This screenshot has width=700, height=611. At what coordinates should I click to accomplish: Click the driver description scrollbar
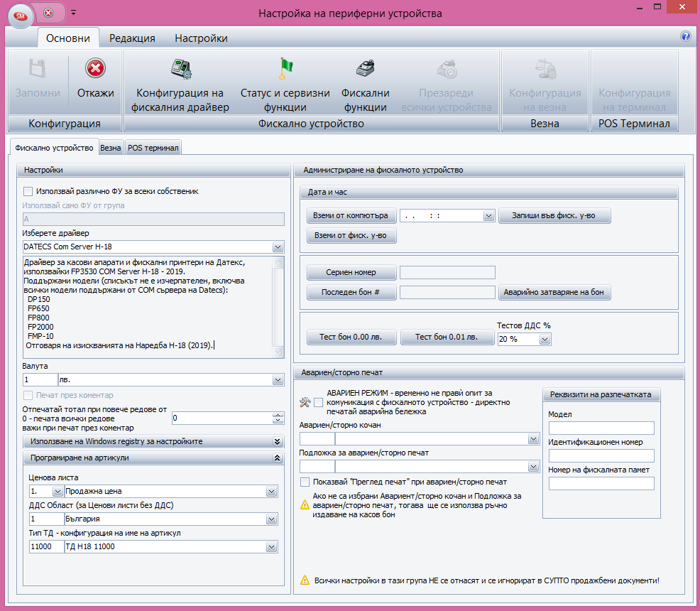278,308
